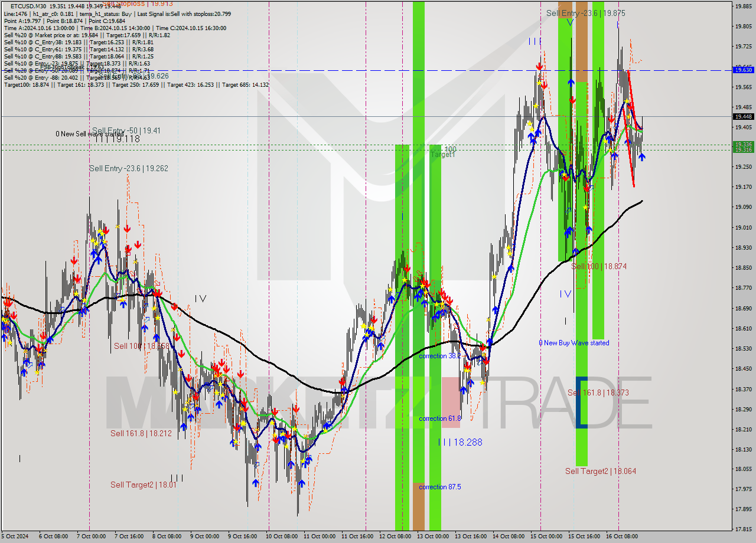Click the 'Sell Target2 | 18.064' label
Viewport: 756px width, 543px height.
(x=601, y=471)
